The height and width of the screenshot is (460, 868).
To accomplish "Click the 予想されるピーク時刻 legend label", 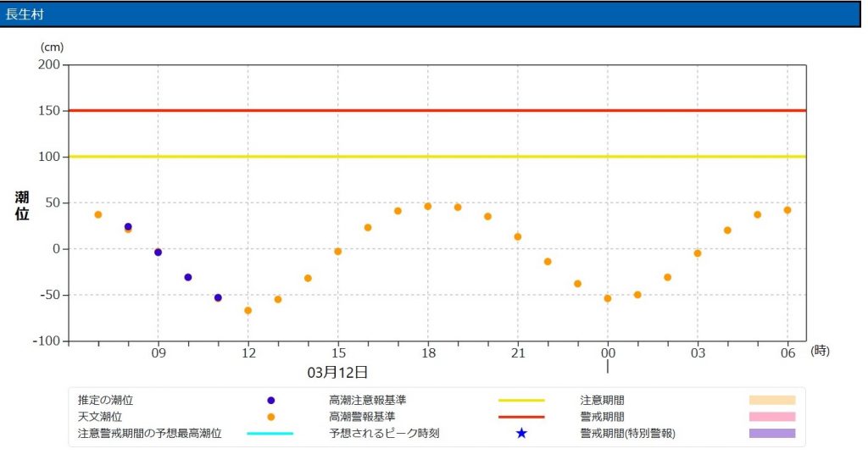I will click(x=384, y=434).
